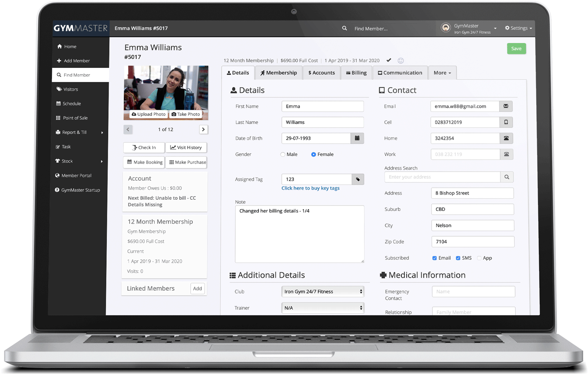Expand the Report & Till submenu
Screen dimensions: 588x374
pyautogui.click(x=80, y=132)
